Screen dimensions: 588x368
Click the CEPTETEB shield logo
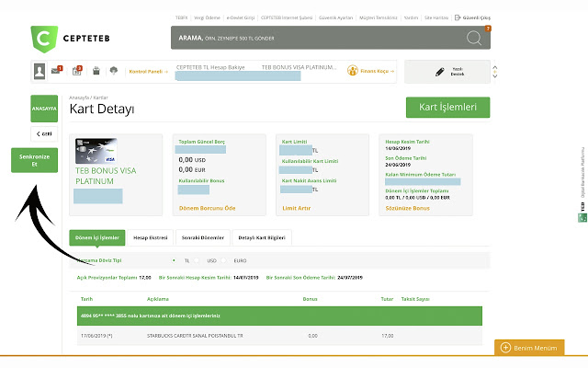[x=44, y=39]
